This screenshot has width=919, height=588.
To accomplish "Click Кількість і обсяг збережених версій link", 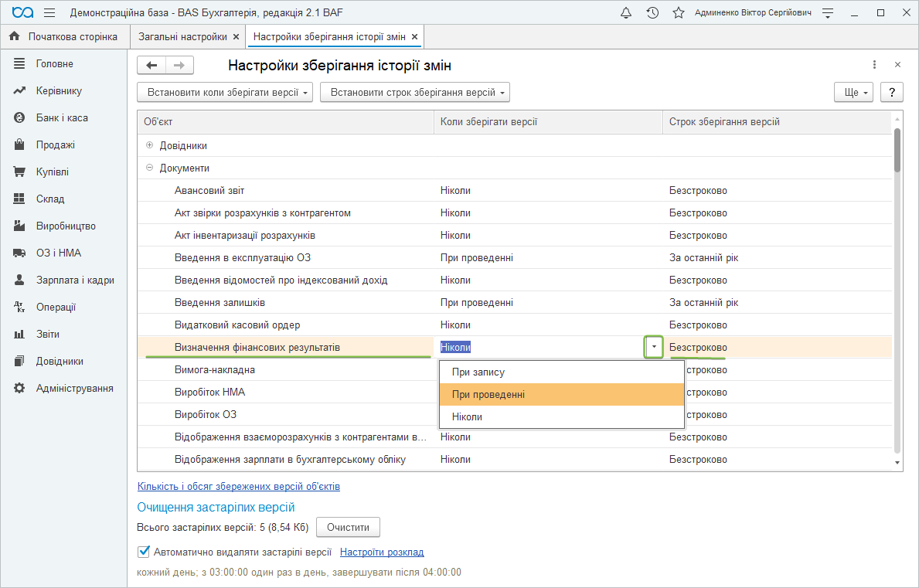I will (238, 486).
